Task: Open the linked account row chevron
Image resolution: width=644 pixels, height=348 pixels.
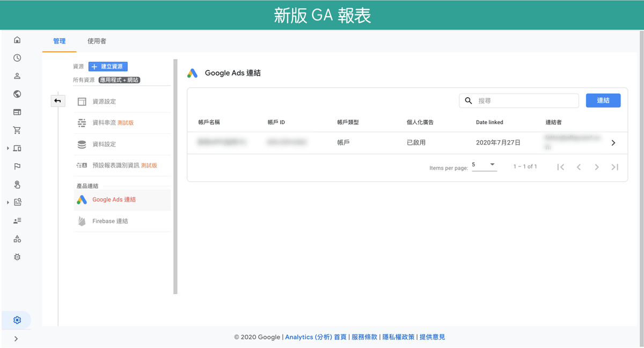Action: [x=613, y=143]
